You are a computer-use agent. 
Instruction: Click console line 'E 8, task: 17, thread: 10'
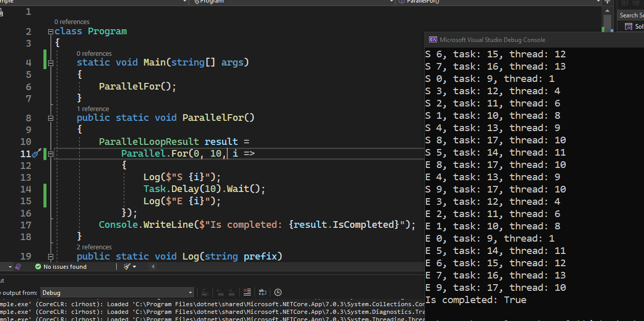click(496, 165)
